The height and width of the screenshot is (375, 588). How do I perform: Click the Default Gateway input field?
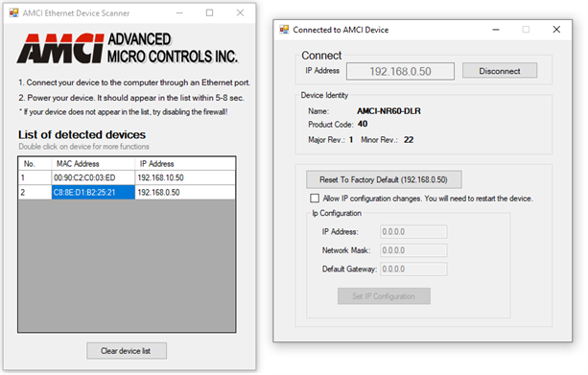tap(413, 269)
